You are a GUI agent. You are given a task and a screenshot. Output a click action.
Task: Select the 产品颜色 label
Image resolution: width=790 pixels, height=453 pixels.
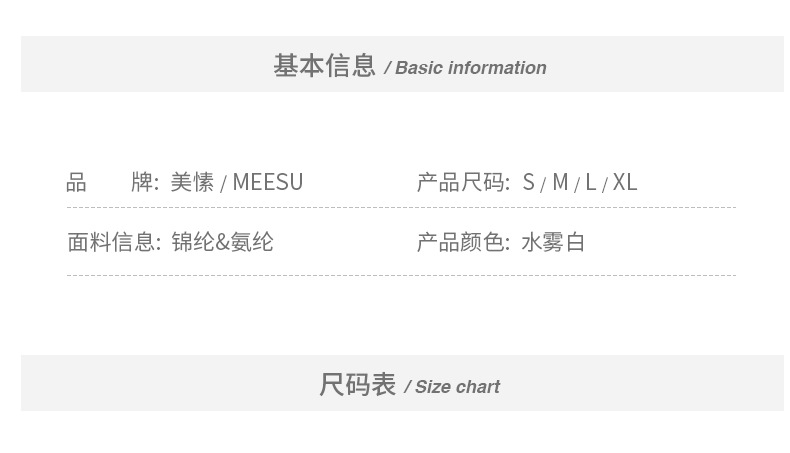pyautogui.click(x=462, y=242)
